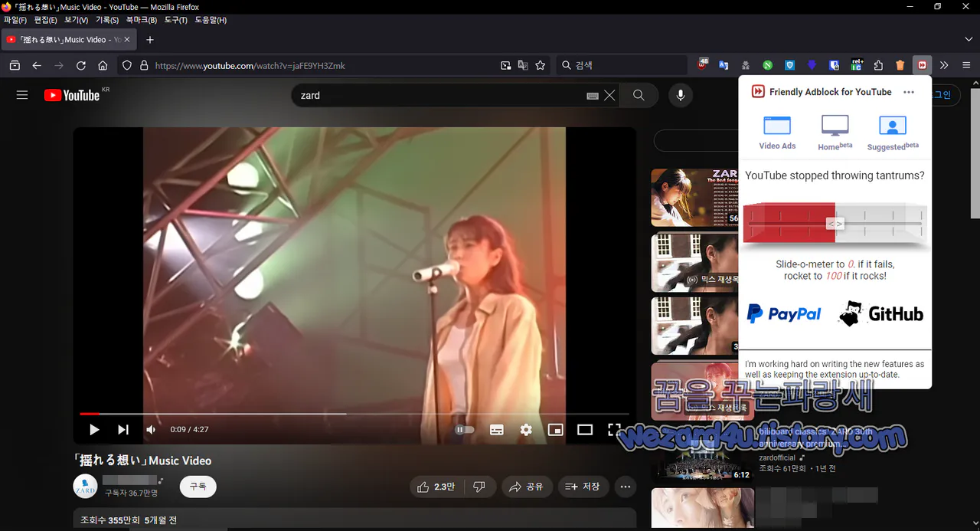Open the GitHub link in popup
The width and height of the screenshot is (980, 531).
881,313
